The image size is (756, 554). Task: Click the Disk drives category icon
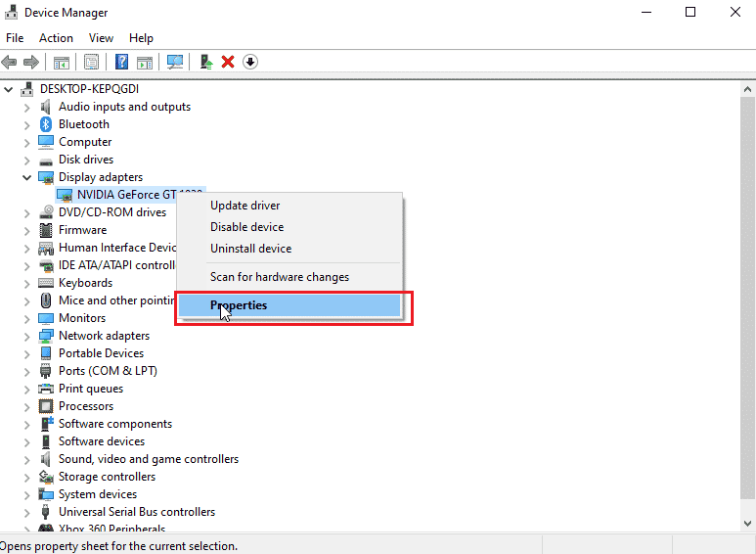pyautogui.click(x=46, y=161)
